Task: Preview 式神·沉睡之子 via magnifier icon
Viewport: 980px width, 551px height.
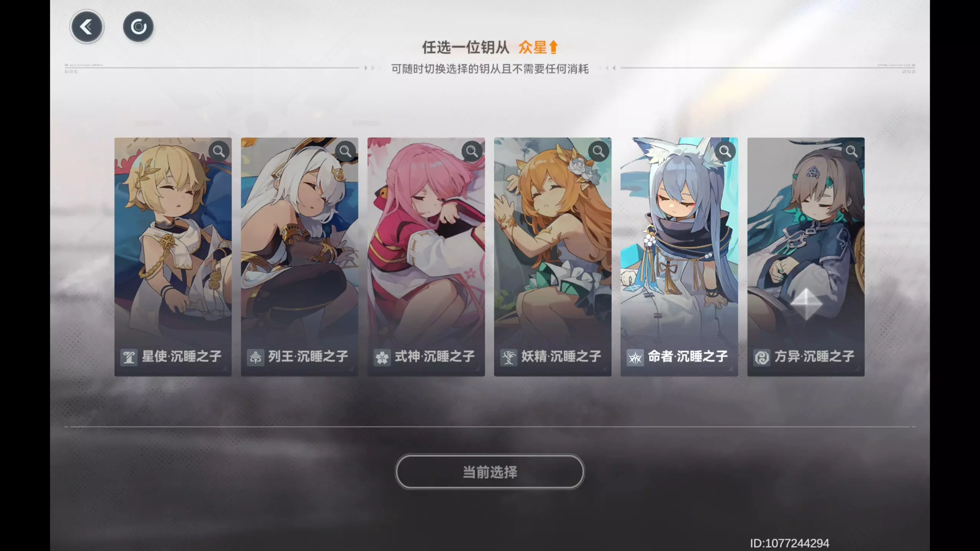Action: click(x=472, y=152)
